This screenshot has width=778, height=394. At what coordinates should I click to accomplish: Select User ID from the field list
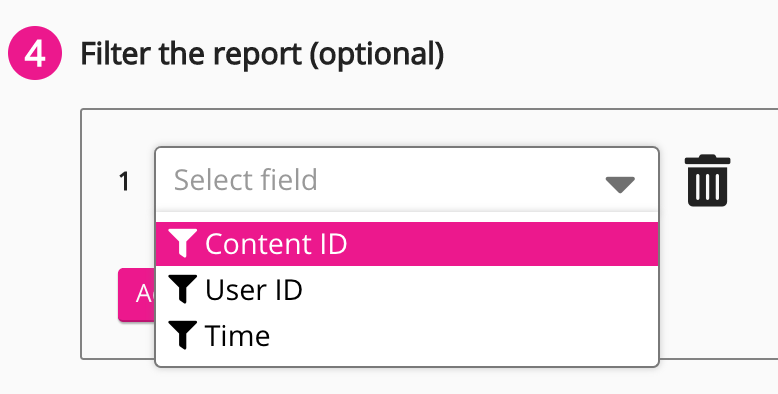(407, 289)
